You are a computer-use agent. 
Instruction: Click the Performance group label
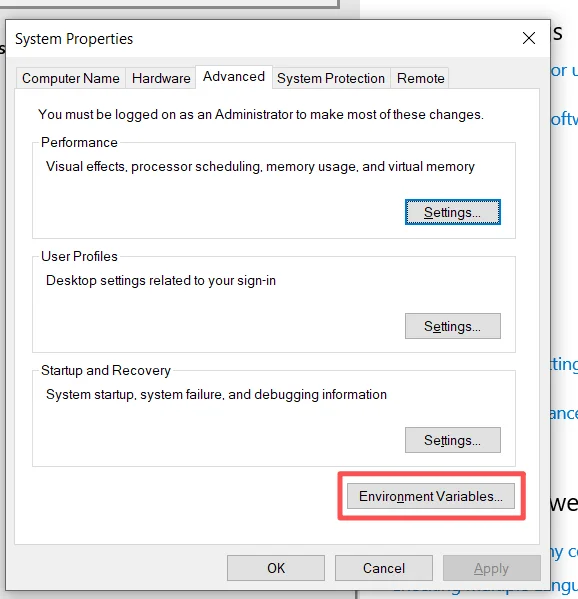click(79, 142)
